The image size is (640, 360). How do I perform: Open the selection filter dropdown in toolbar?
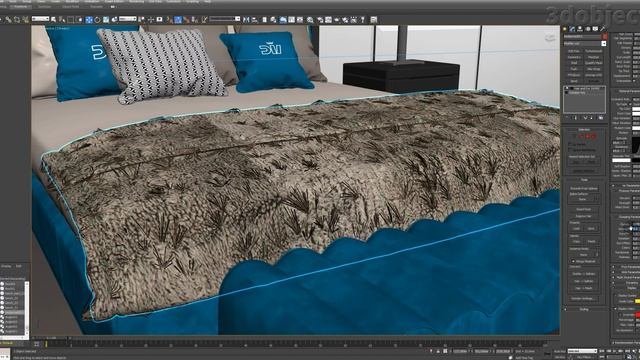pos(40,19)
